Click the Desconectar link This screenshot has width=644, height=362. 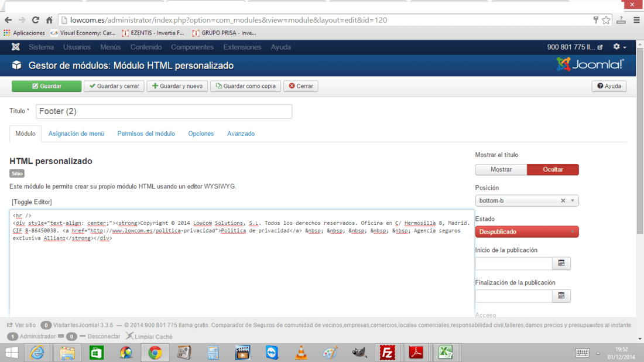click(100, 337)
